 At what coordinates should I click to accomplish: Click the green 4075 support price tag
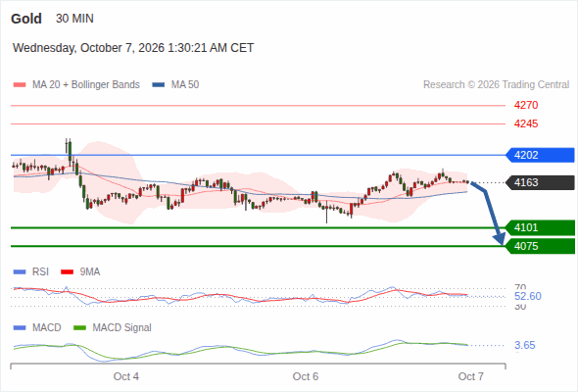point(540,246)
